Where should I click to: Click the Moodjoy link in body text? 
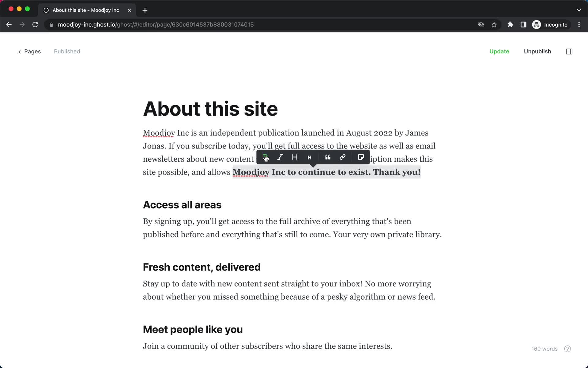coord(159,133)
